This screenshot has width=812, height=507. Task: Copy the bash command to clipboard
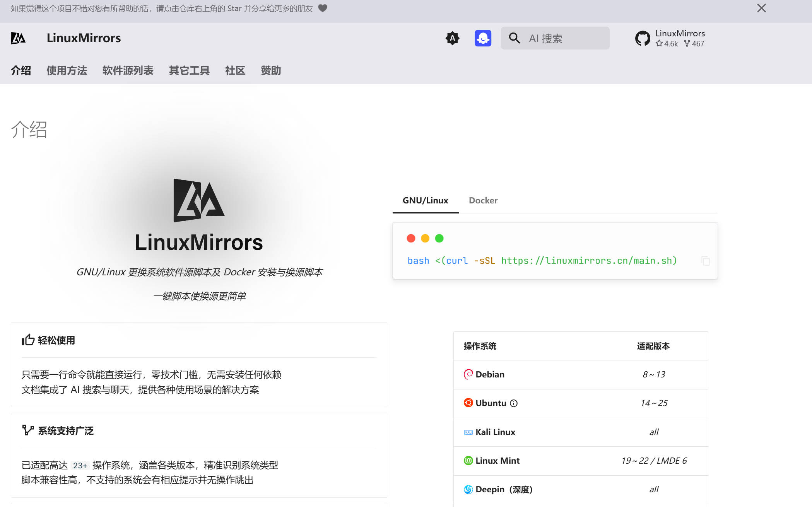click(706, 261)
